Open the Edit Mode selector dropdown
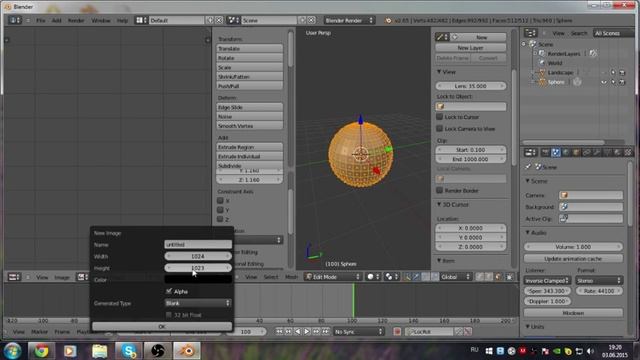The height and width of the screenshot is (360, 640). [x=333, y=277]
